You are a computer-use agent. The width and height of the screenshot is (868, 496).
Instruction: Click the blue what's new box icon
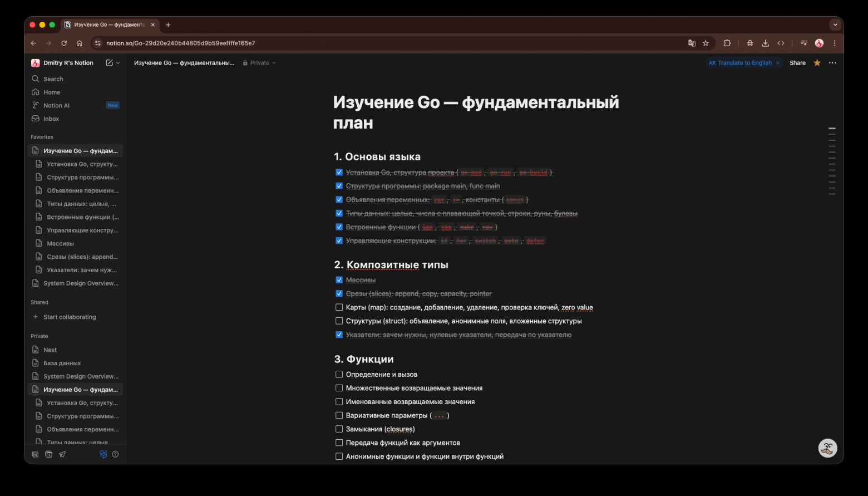[x=103, y=454]
